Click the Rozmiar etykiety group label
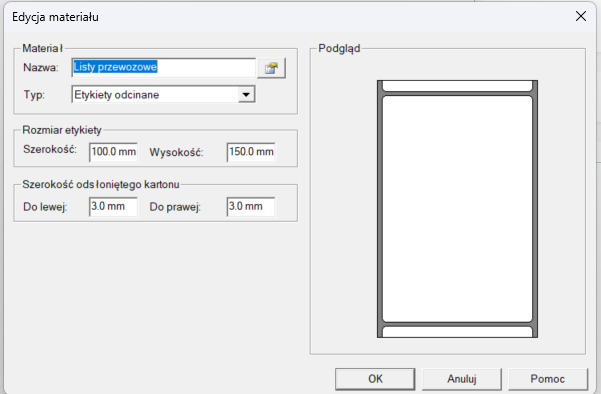 [x=62, y=130]
